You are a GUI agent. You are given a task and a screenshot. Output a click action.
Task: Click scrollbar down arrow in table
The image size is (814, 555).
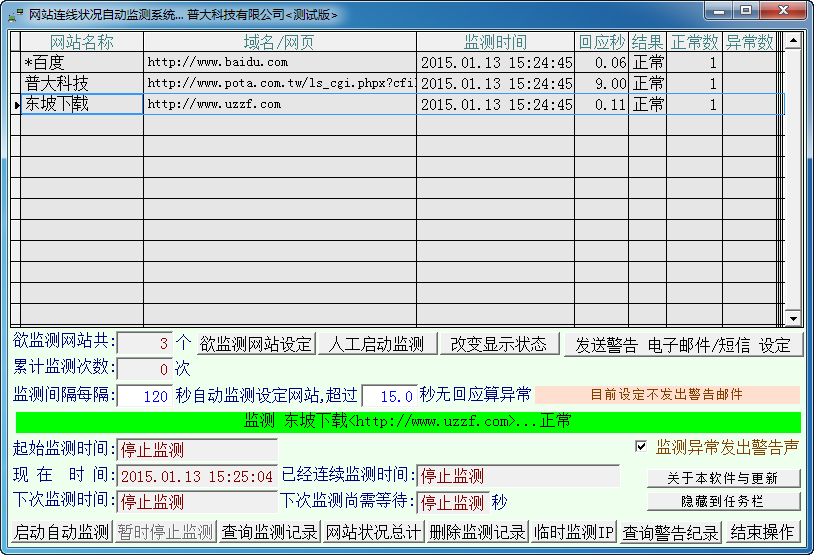pos(793,318)
